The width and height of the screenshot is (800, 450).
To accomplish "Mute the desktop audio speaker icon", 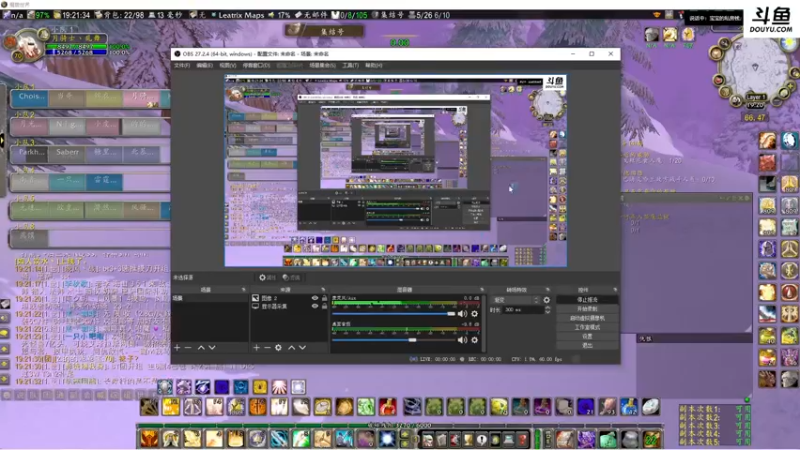I will [x=462, y=340].
